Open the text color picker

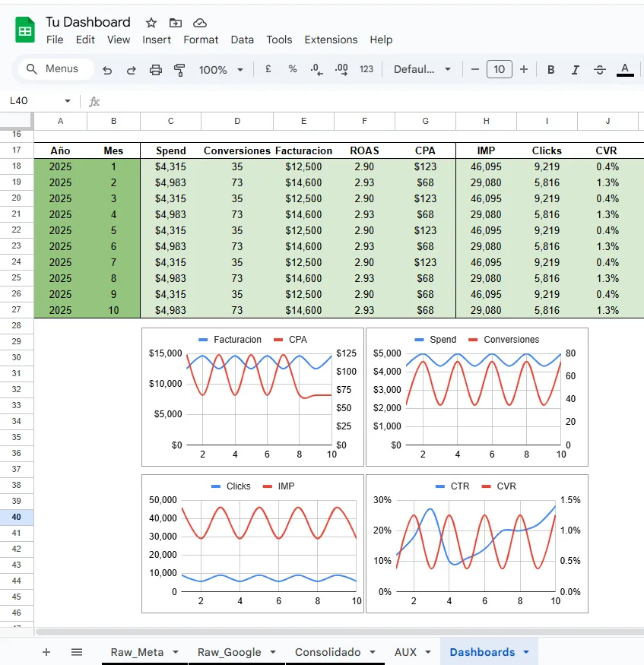(625, 70)
